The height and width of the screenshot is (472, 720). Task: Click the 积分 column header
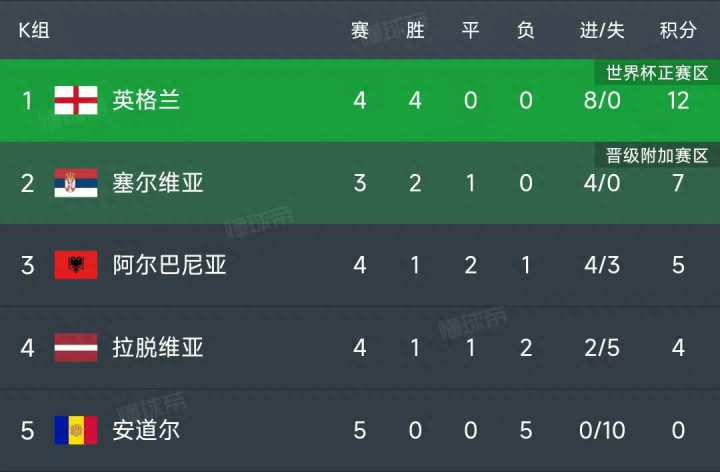(678, 31)
